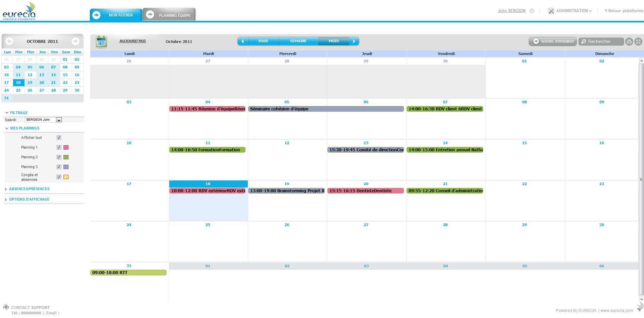The width and height of the screenshot is (644, 318).
Task: Open the RTT event on the 31st
Action: [x=128, y=273]
